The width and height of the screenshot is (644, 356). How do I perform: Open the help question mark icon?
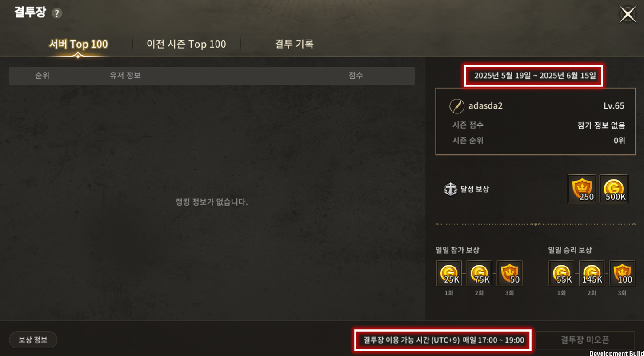tap(57, 13)
